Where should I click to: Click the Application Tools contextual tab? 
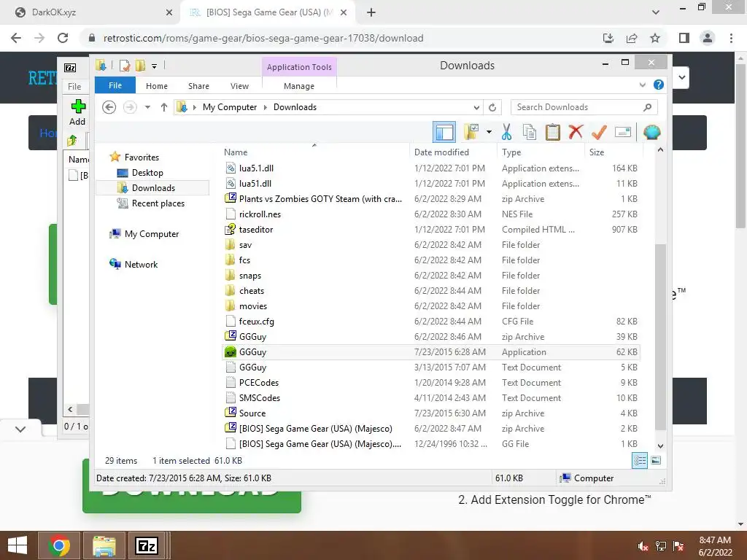(299, 67)
